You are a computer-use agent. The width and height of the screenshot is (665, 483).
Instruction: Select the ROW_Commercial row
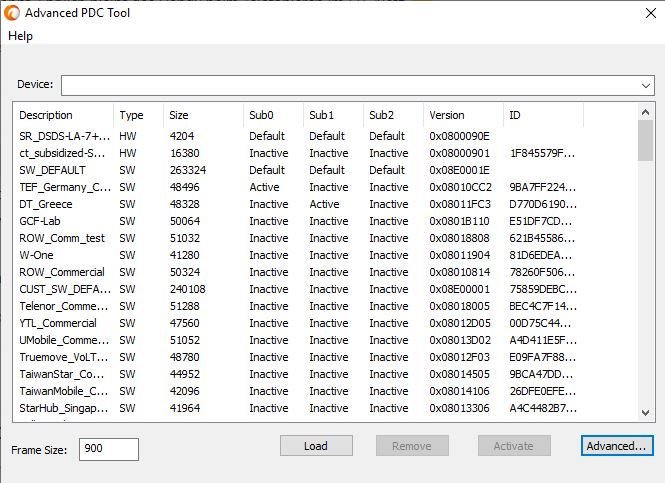[x=297, y=272]
